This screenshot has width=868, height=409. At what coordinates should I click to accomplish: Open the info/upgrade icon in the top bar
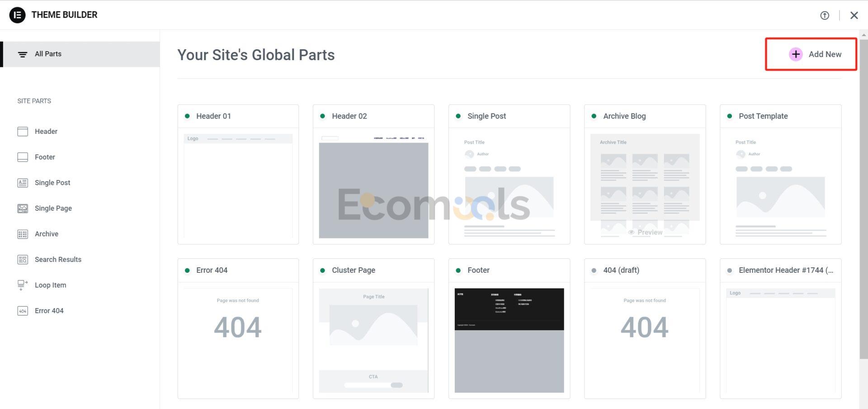(825, 15)
